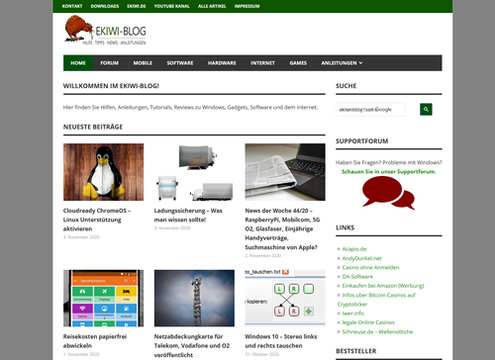The width and height of the screenshot is (495, 360).
Task: Expand the Anleitungen menu chevron
Action: 361,63
